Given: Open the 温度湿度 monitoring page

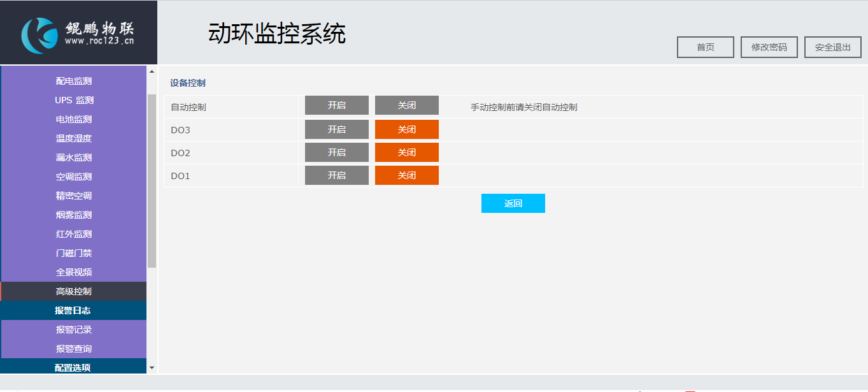Looking at the screenshot, I should click(73, 138).
